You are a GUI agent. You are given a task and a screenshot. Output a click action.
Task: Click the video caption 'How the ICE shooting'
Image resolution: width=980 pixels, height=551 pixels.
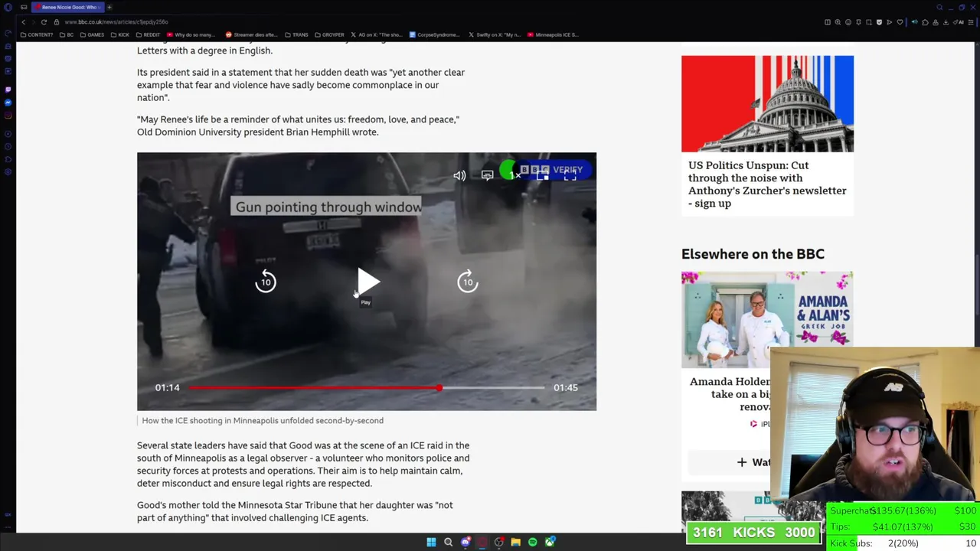coord(263,420)
